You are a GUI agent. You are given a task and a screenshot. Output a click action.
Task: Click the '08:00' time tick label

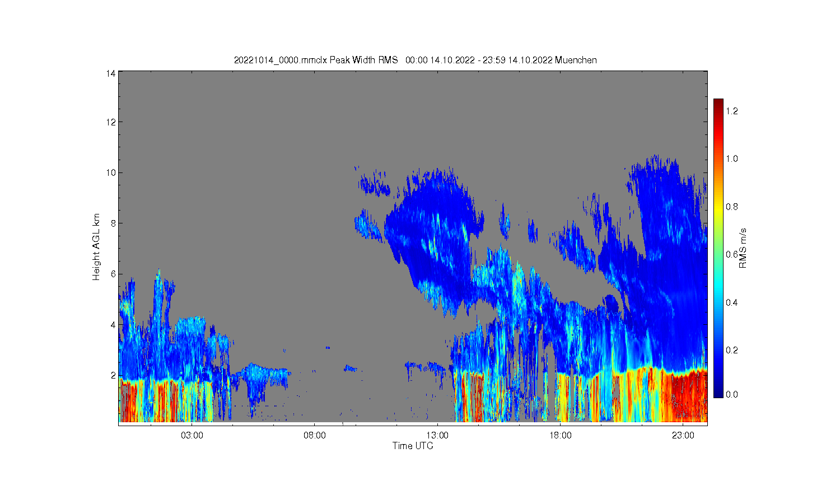315,436
